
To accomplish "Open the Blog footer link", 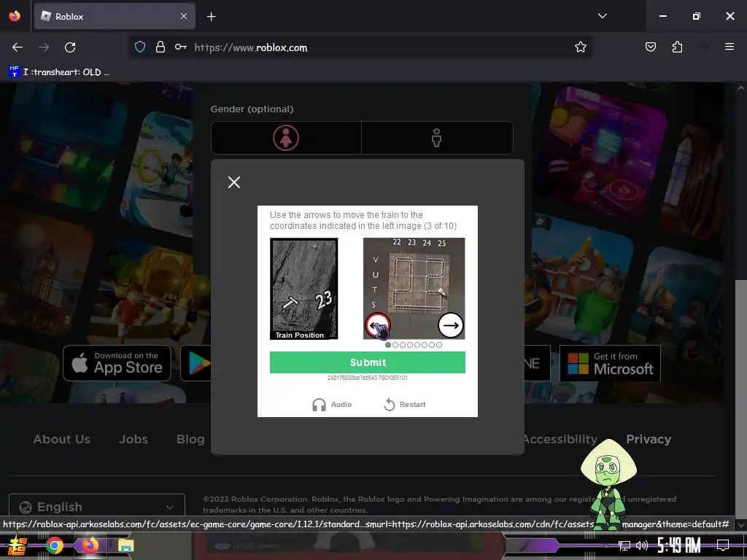I will [190, 439].
